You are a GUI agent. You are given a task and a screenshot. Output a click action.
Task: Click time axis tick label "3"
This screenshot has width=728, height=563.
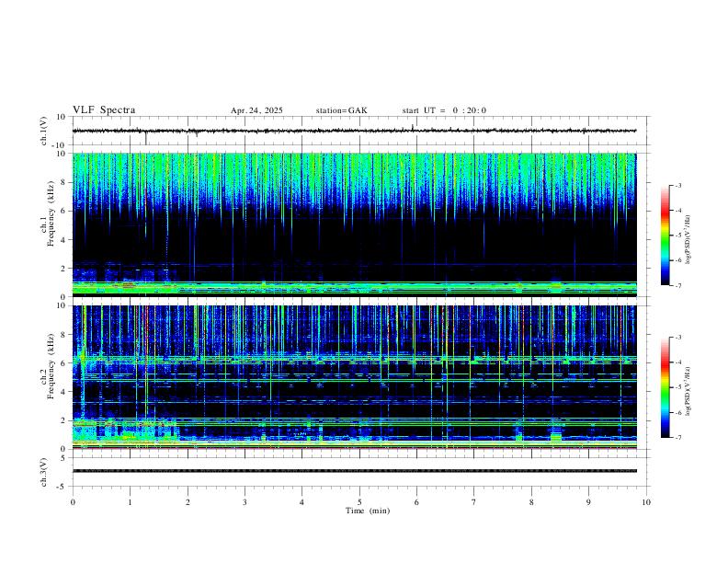[x=245, y=502]
